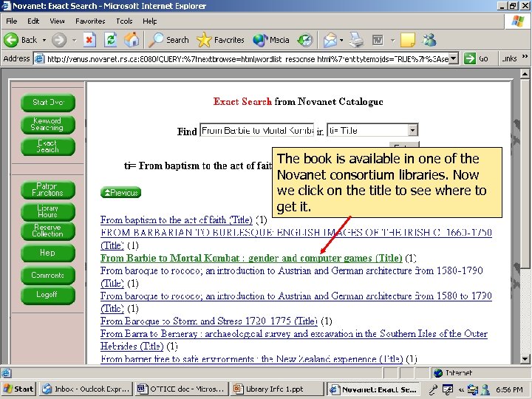
Task: Click the Edit page toolbar icon
Action: [378, 41]
